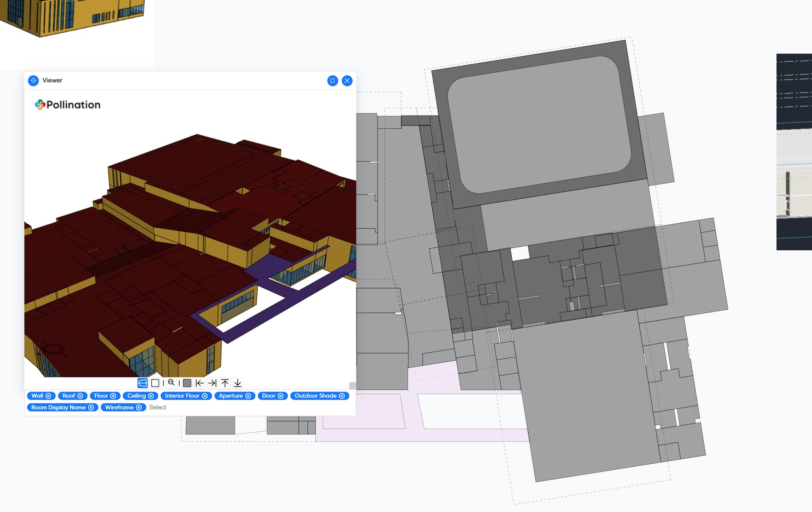This screenshot has width=812, height=512.
Task: Remove the Wall layer tag
Action: coord(49,396)
